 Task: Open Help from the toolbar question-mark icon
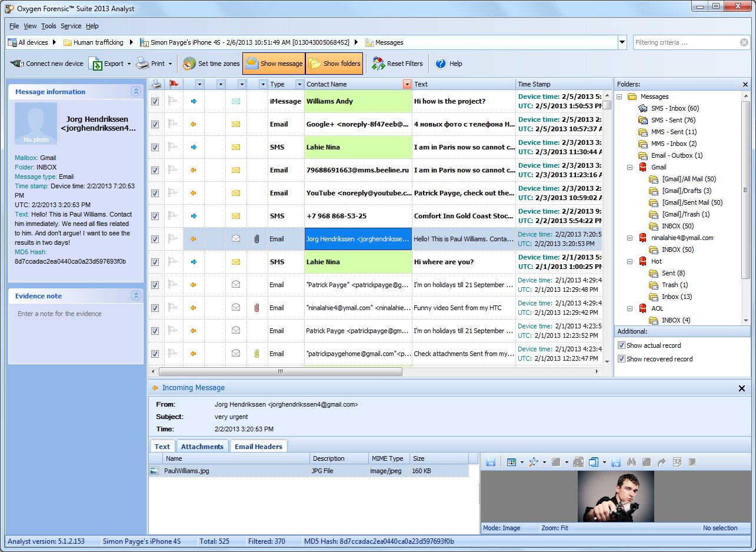point(441,64)
